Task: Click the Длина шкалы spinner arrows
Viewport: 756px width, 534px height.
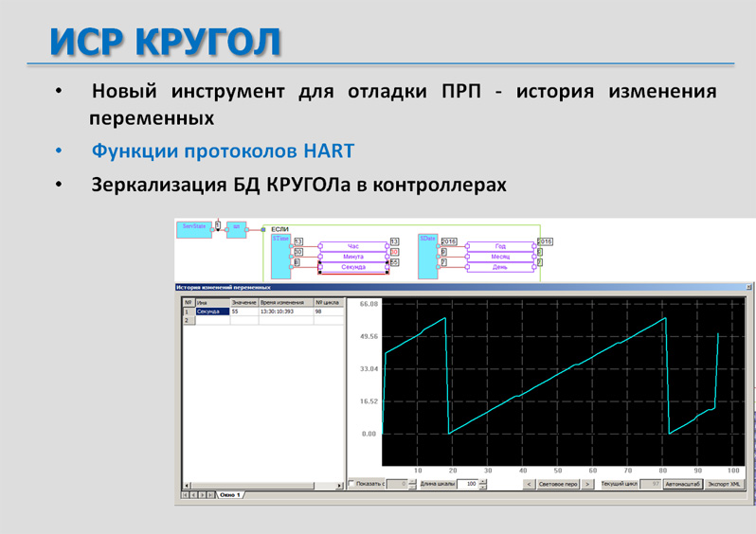Action: [483, 484]
